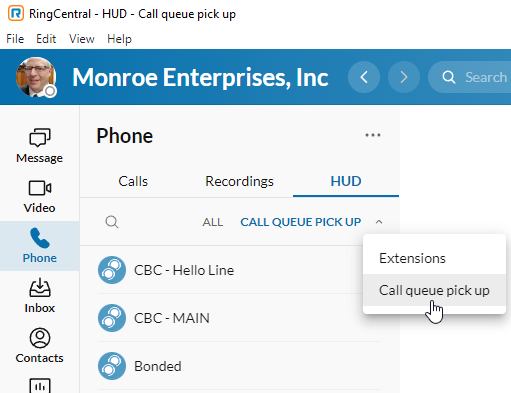This screenshot has width=511, height=393.
Task: Click the top Search field
Action: [x=470, y=77]
